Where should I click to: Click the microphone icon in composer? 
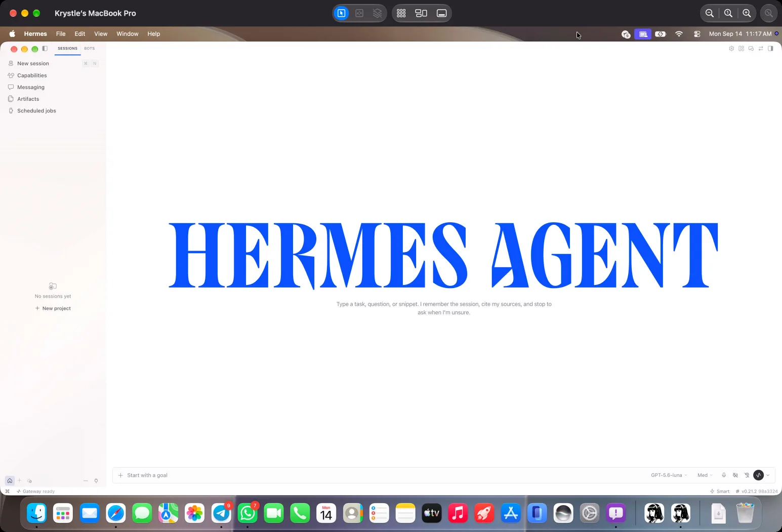(x=724, y=475)
